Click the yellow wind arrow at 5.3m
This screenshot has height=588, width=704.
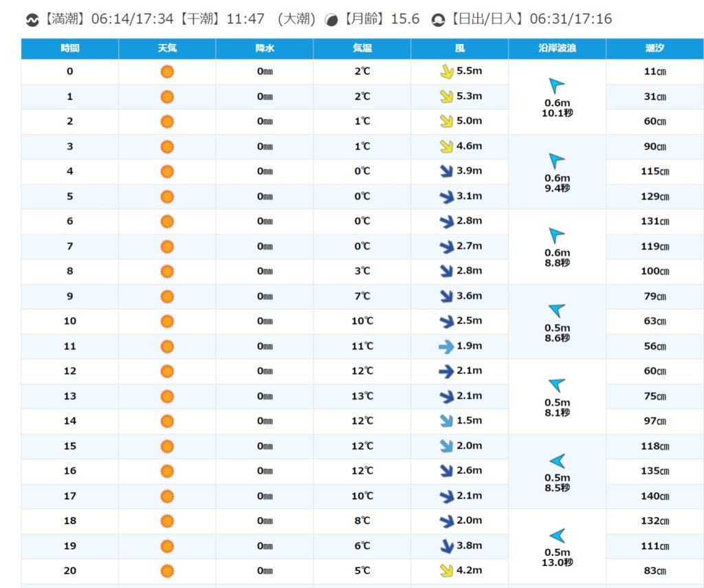(446, 96)
